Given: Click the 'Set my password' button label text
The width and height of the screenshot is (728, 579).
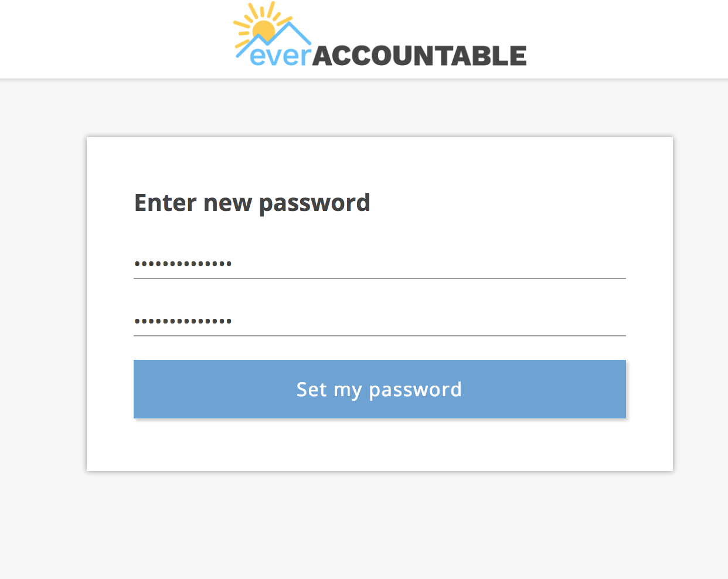Looking at the screenshot, I should click(x=379, y=390).
